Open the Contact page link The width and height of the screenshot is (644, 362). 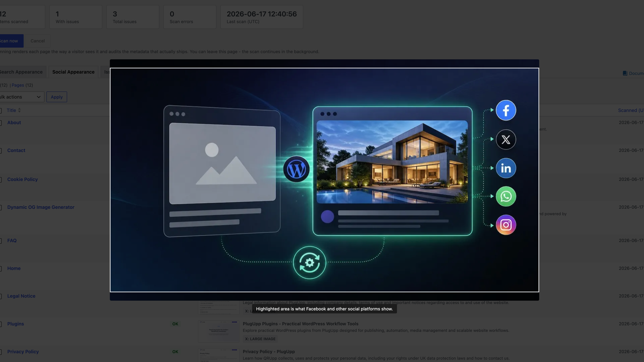coord(16,150)
